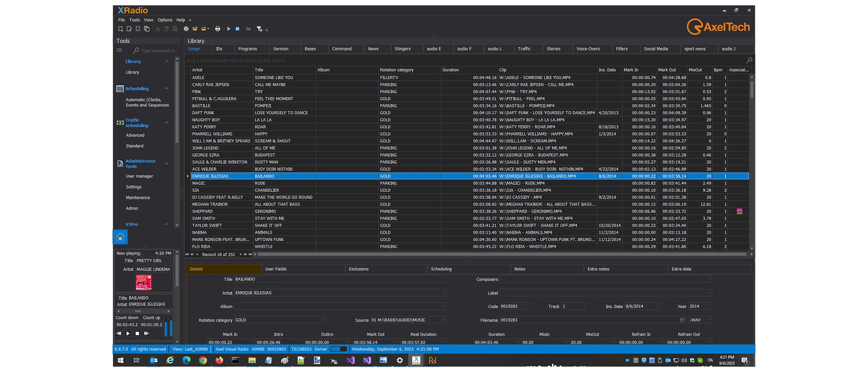This screenshot has height=372, width=868.
Task: Open Firefox from the Windows taskbar
Action: coord(219,360)
